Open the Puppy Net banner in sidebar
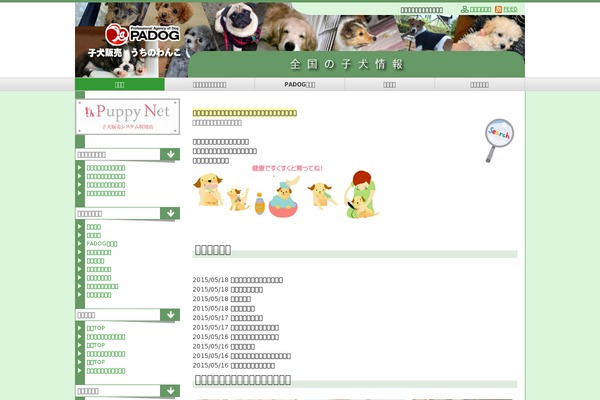Image resolution: width=600 pixels, height=400 pixels. coord(128,117)
